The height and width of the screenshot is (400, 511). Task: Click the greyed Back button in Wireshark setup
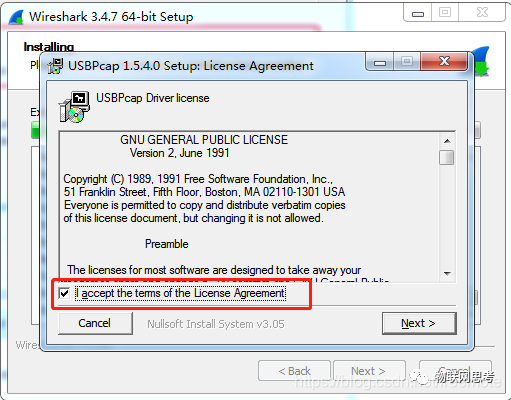click(294, 371)
